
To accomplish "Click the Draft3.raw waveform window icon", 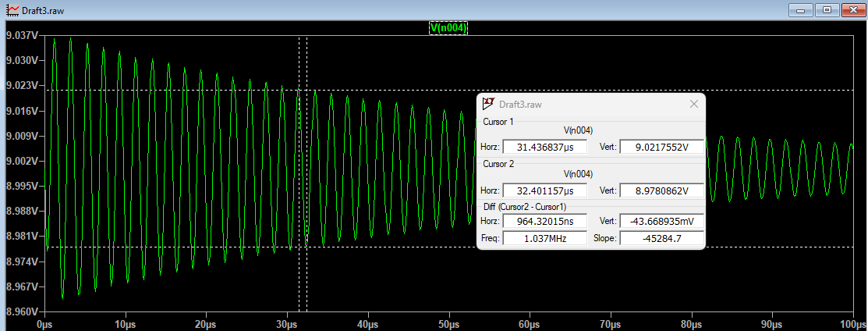I will pyautogui.click(x=12, y=10).
